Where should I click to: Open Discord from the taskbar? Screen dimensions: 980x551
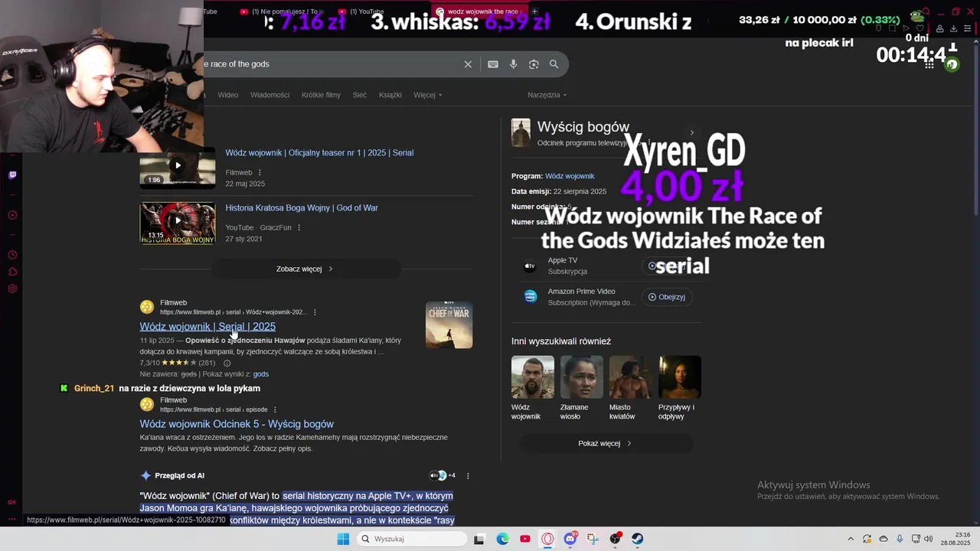click(x=570, y=539)
